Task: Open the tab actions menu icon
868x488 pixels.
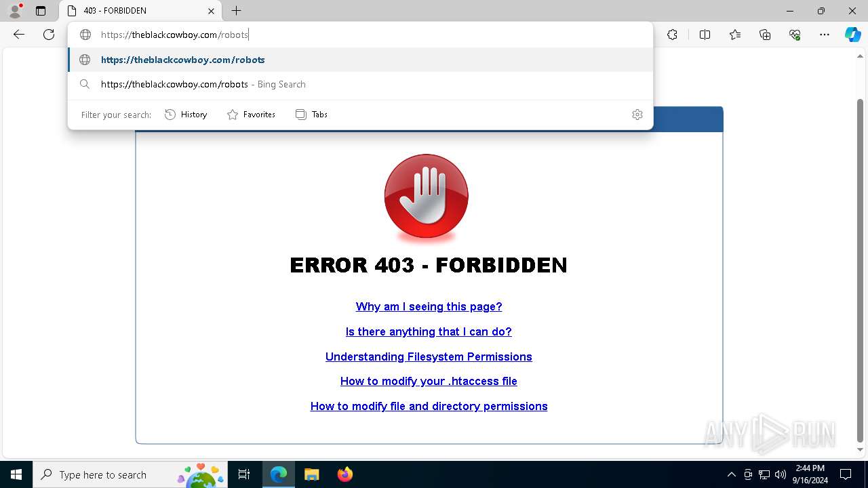Action: click(x=41, y=11)
